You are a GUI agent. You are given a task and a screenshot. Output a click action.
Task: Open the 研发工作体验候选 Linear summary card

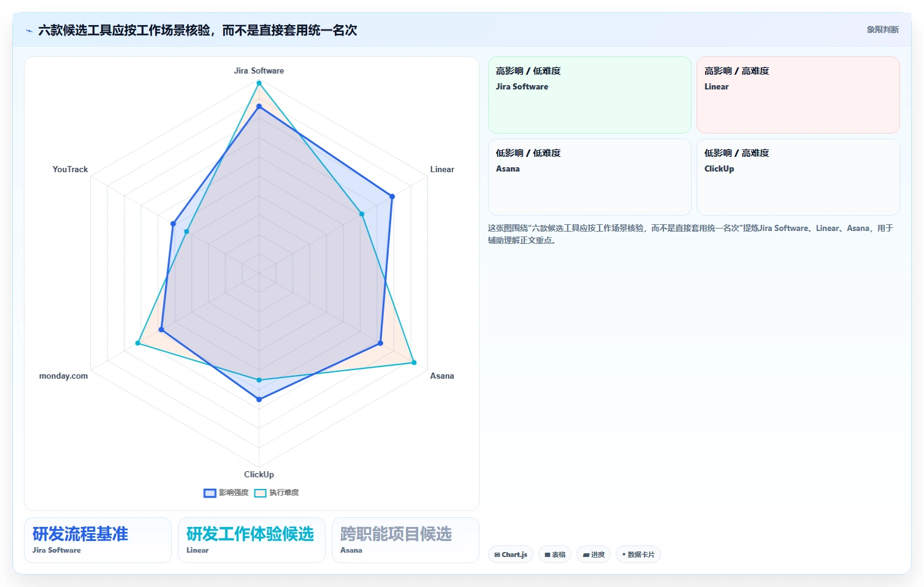coord(251,540)
